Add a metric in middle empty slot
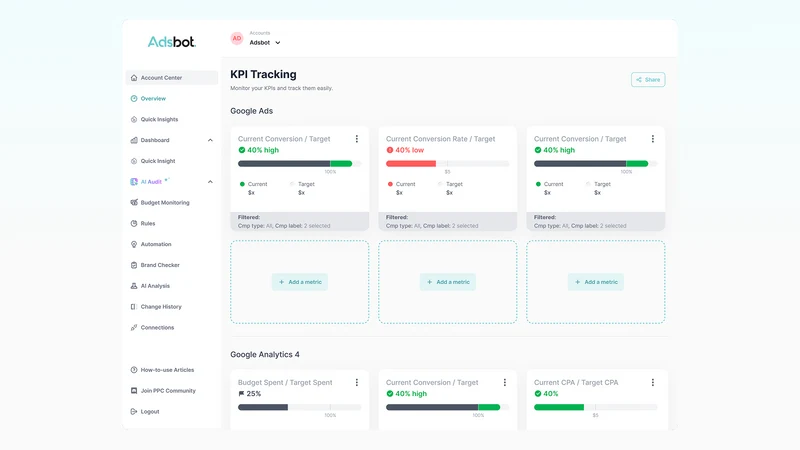 tap(447, 282)
